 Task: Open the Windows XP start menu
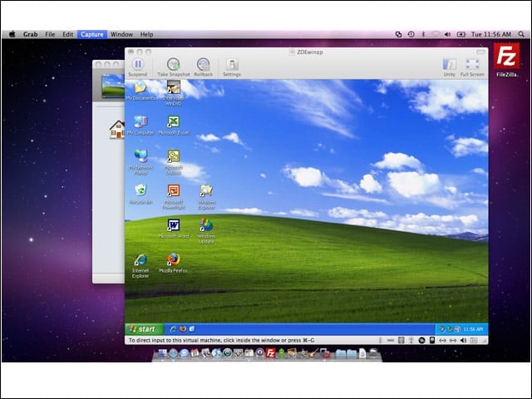(x=144, y=329)
